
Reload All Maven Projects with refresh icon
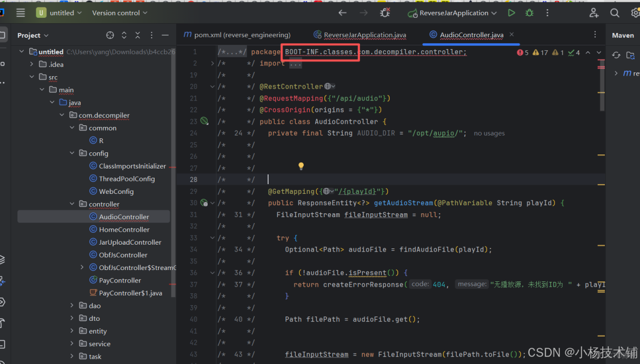coord(616,55)
